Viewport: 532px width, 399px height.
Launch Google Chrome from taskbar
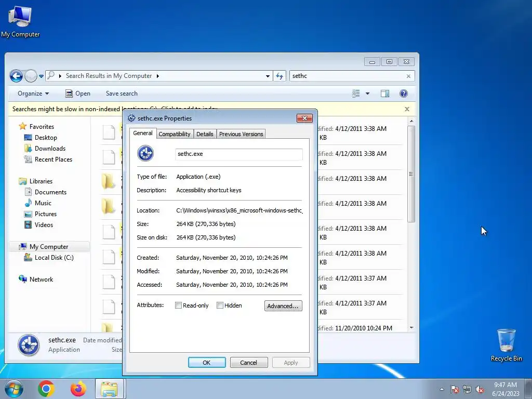[46, 389]
